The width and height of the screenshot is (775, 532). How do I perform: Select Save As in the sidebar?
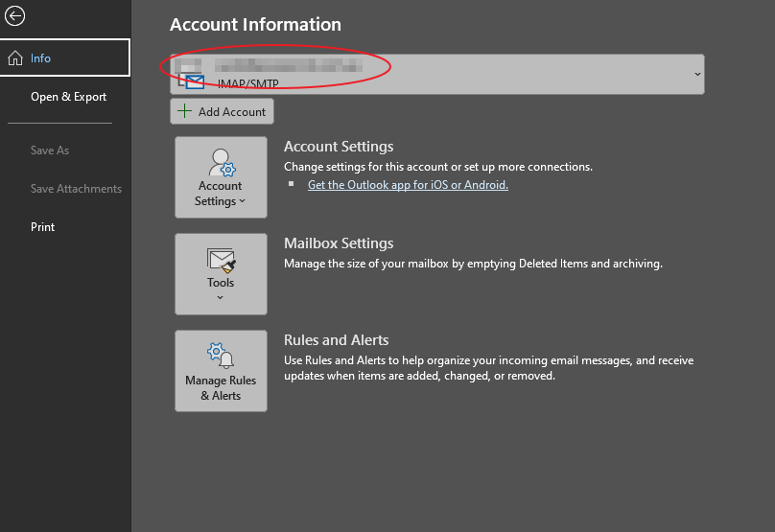coord(50,150)
